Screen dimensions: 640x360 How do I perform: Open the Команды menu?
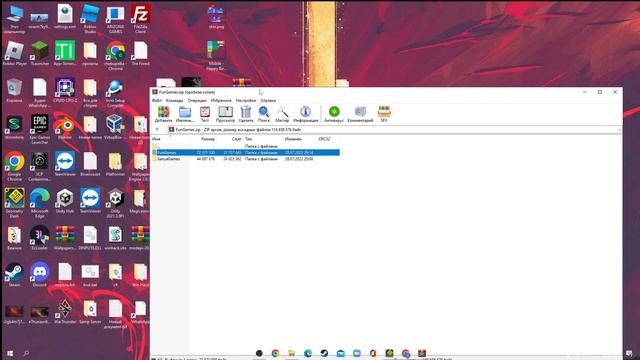click(175, 100)
